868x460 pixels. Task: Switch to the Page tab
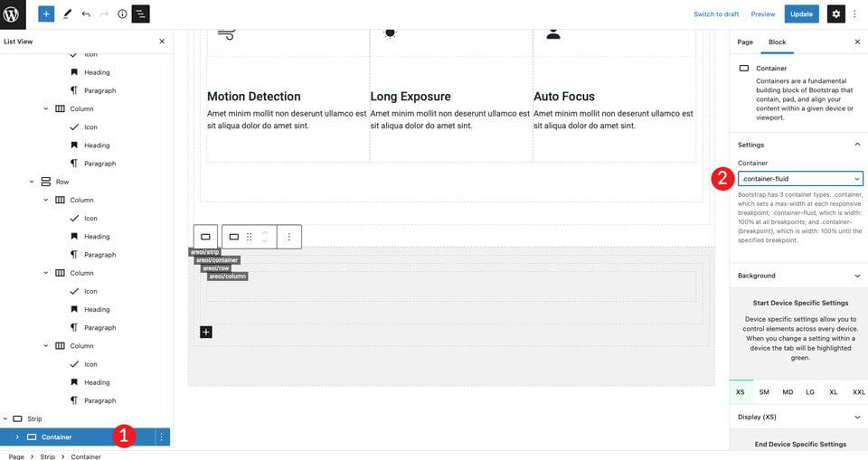[745, 42]
